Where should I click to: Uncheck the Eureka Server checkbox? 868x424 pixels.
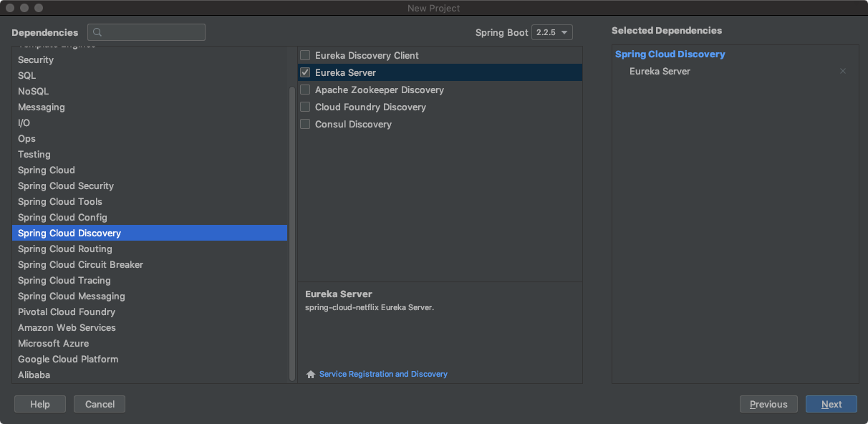[305, 72]
